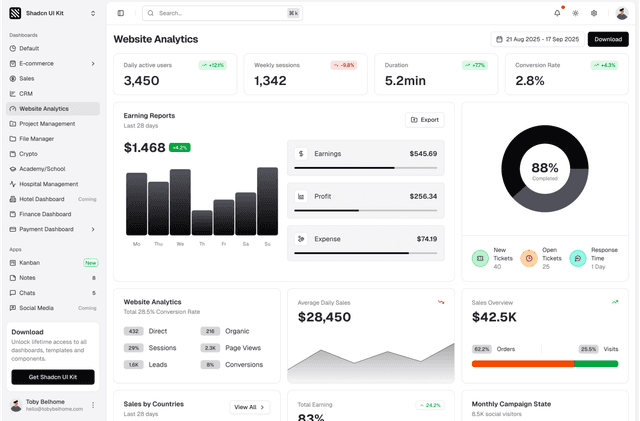Click the Expense icon

[x=301, y=239]
